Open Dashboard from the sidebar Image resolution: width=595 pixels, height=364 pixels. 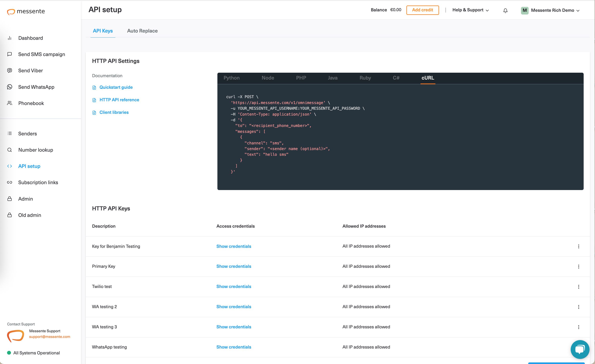31,38
